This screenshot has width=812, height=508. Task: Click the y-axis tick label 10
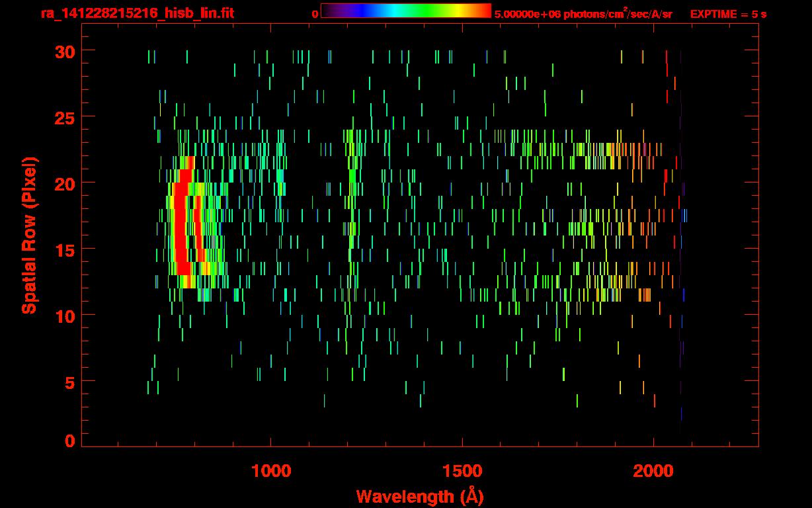click(64, 316)
